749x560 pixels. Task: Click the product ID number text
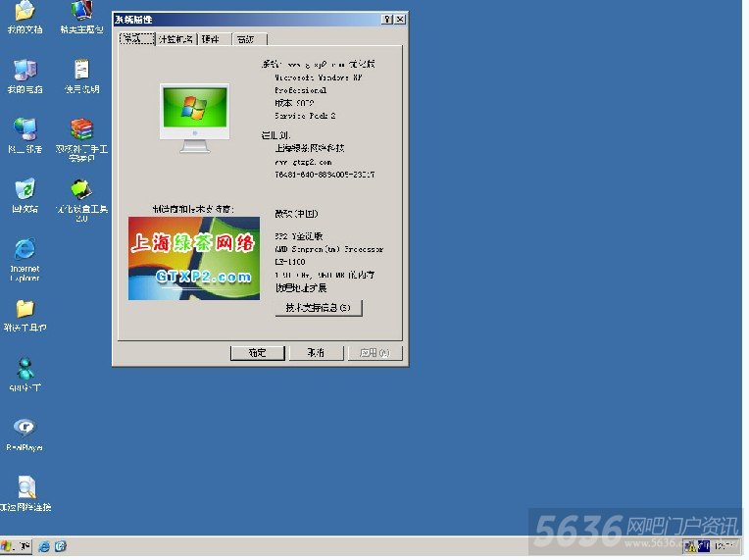325,175
